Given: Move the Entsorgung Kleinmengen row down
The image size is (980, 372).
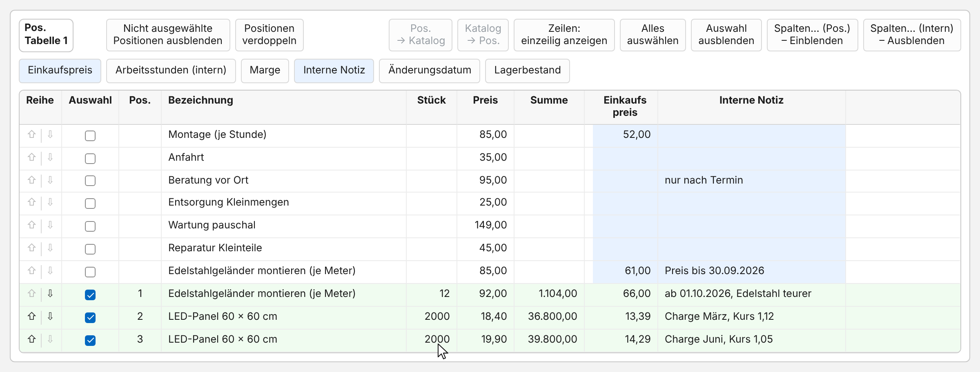Looking at the screenshot, I should coord(50,202).
